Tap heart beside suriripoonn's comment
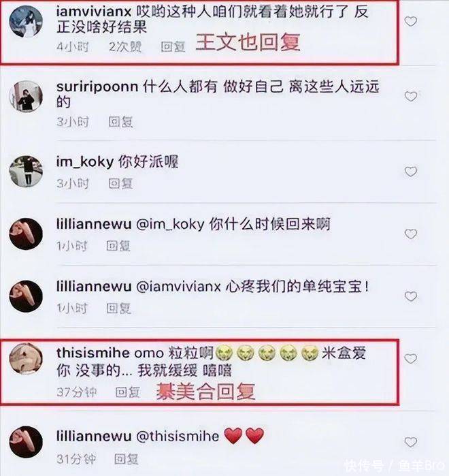The height and width of the screenshot is (476, 449). pyautogui.click(x=411, y=97)
